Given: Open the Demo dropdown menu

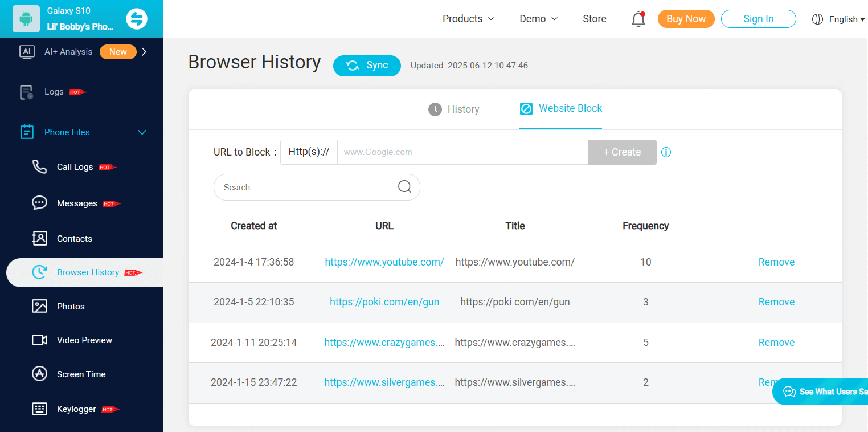Looking at the screenshot, I should coord(538,19).
